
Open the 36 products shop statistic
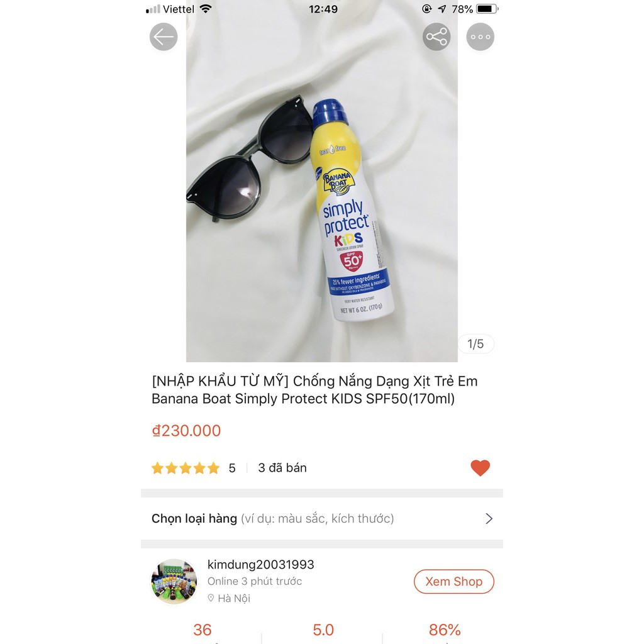pos(203,630)
